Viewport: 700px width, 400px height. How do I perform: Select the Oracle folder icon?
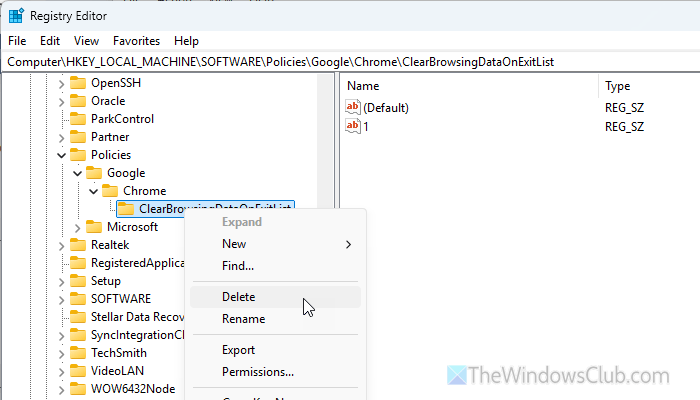point(78,101)
